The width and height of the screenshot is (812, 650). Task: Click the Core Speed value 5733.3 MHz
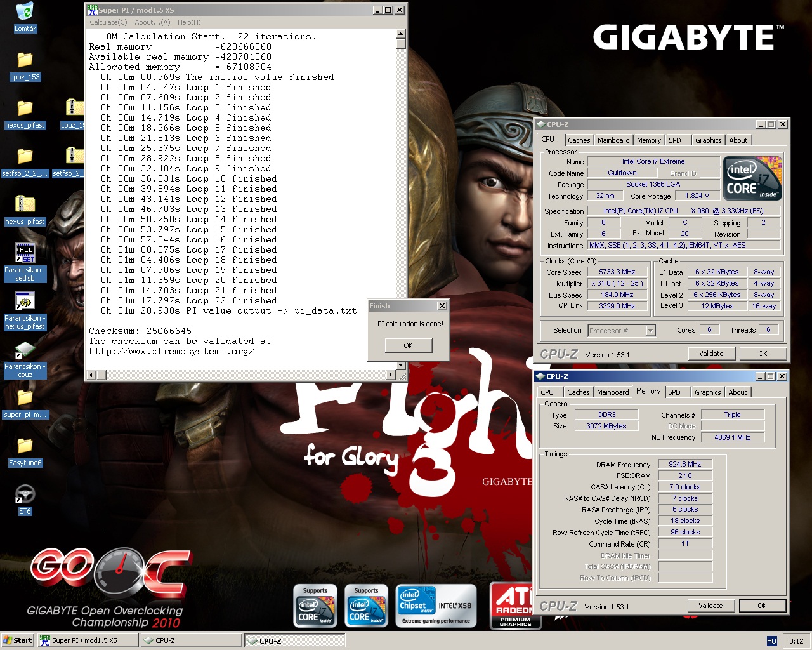[617, 272]
